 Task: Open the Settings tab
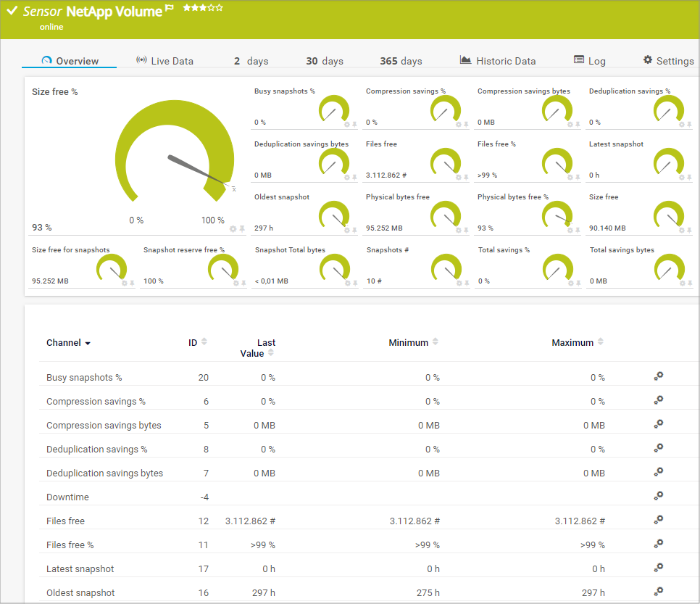click(668, 61)
